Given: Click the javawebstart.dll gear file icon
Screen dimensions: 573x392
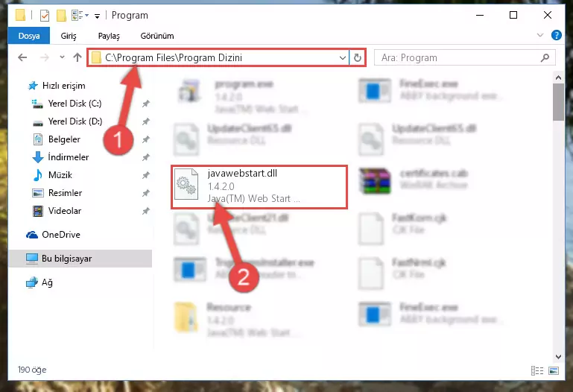Looking at the screenshot, I should coord(186,185).
